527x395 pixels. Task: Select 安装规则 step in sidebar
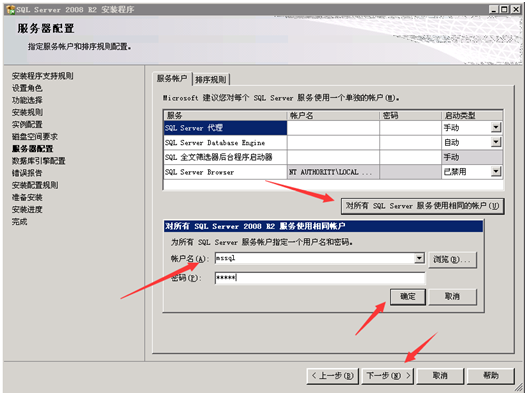[27, 112]
